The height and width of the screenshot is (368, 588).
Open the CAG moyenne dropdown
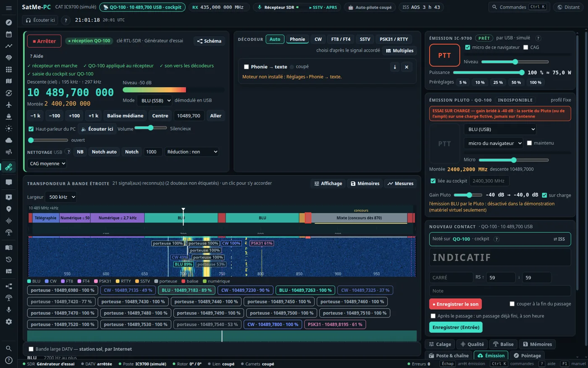pyautogui.click(x=47, y=164)
